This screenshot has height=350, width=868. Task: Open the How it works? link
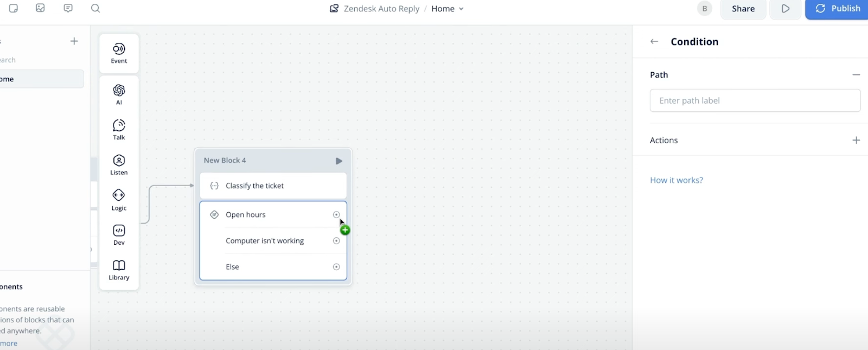676,180
